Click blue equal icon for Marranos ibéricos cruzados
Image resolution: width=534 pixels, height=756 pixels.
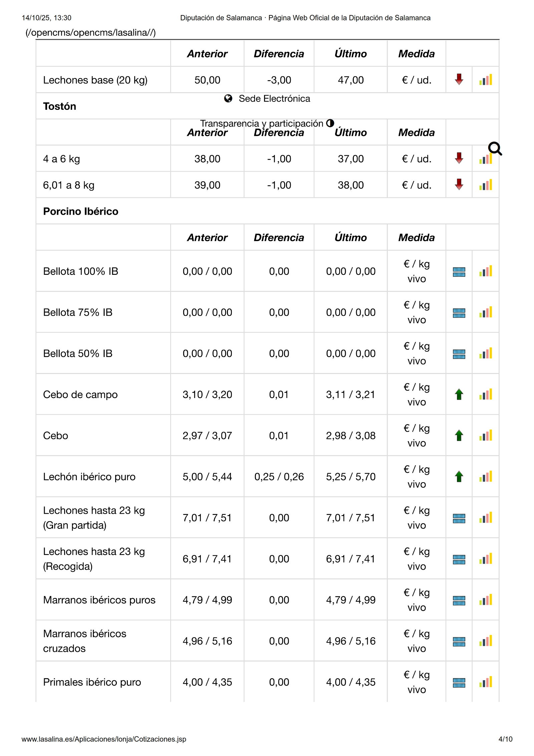pos(459,641)
